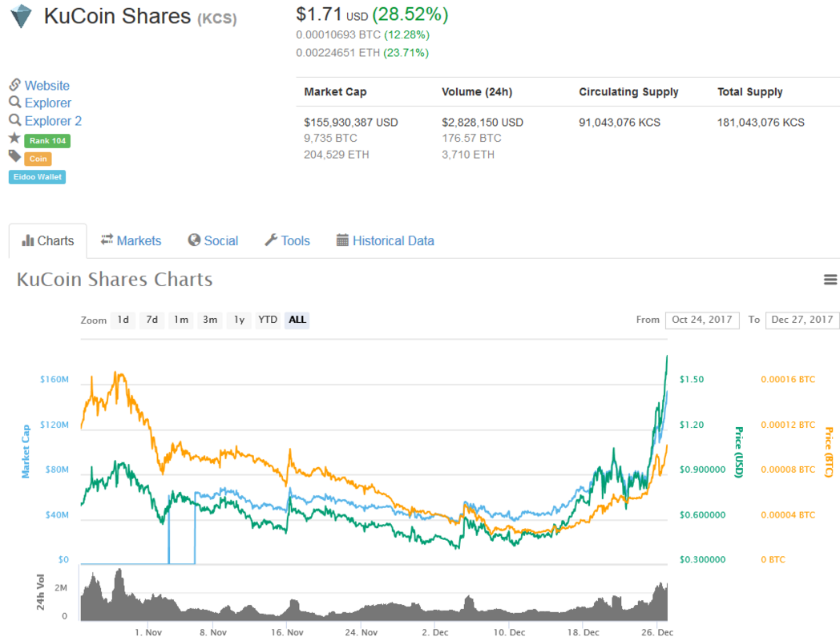Viewport: 840px width, 641px height.
Task: Click the 204,529 ETH market cap value
Action: tap(337, 154)
